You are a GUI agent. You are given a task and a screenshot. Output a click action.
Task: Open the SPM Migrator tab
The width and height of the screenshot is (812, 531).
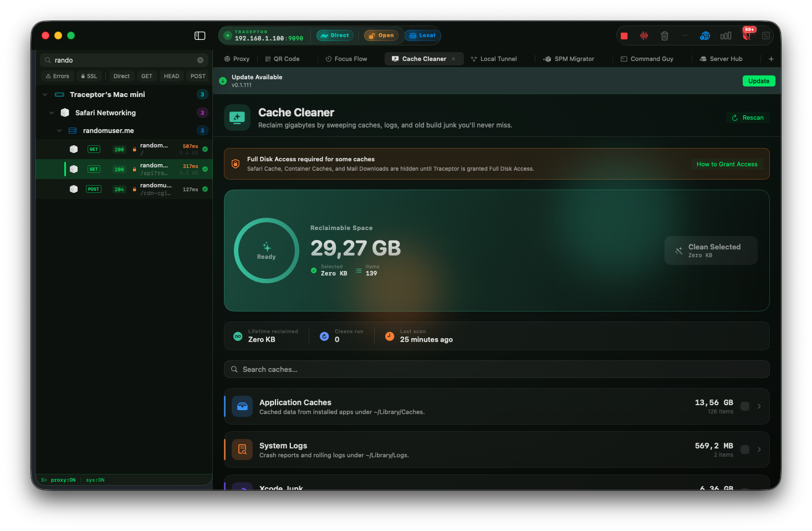[569, 59]
